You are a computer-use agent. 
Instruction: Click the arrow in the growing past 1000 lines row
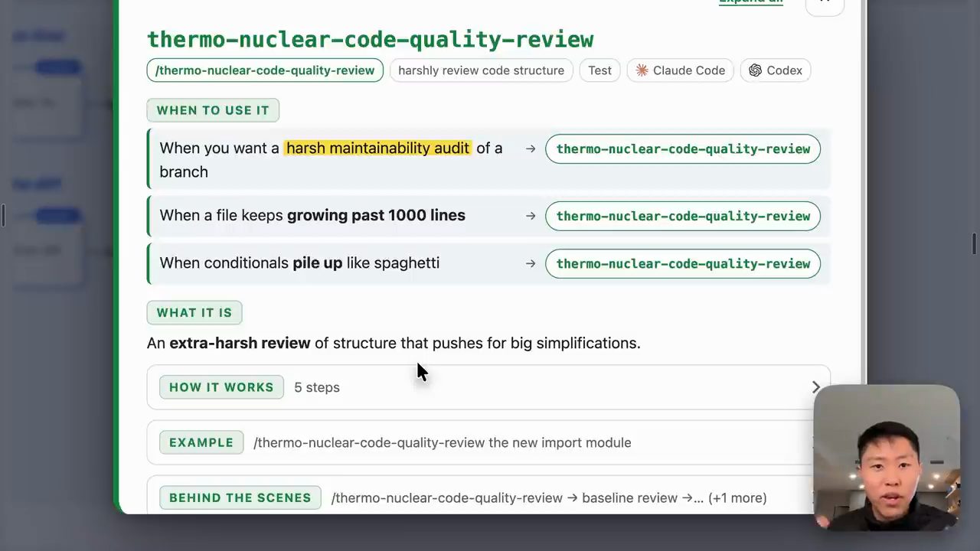(530, 216)
